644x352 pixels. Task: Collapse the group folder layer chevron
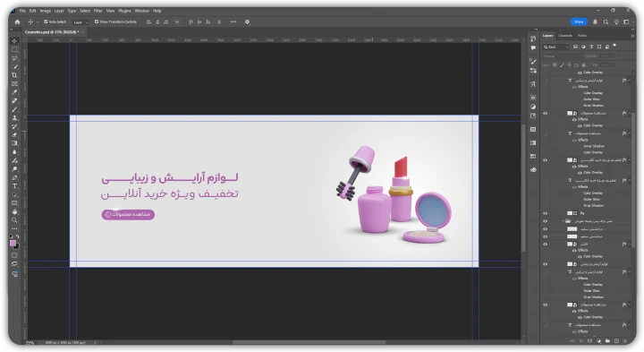(563, 221)
